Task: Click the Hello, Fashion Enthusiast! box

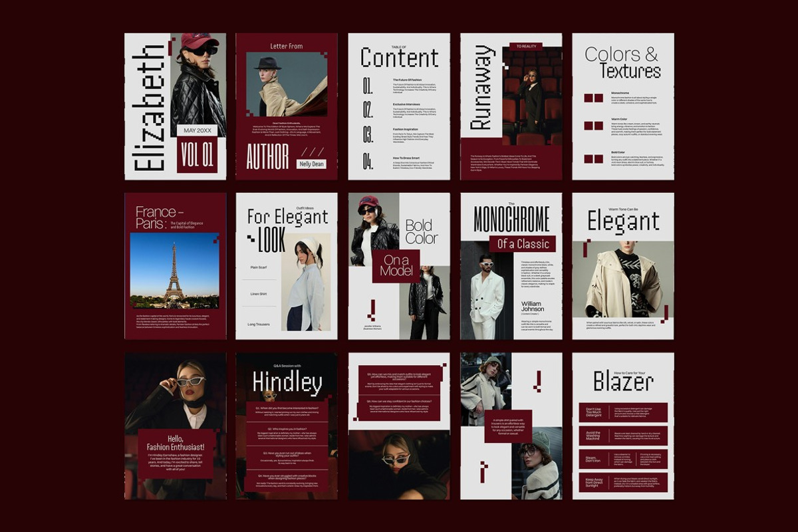Action: click(176, 454)
